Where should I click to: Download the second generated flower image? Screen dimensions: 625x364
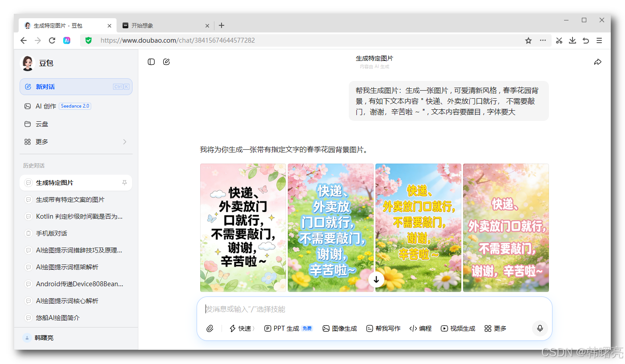pyautogui.click(x=376, y=280)
